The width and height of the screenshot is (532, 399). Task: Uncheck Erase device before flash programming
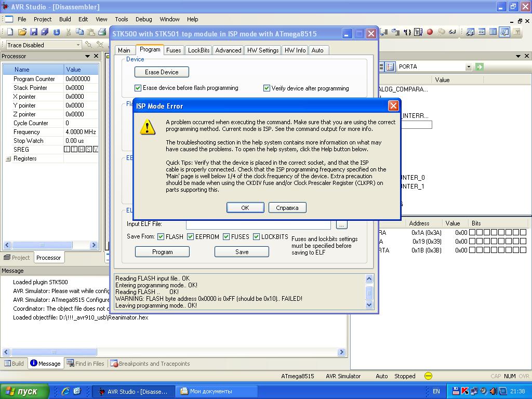click(138, 88)
